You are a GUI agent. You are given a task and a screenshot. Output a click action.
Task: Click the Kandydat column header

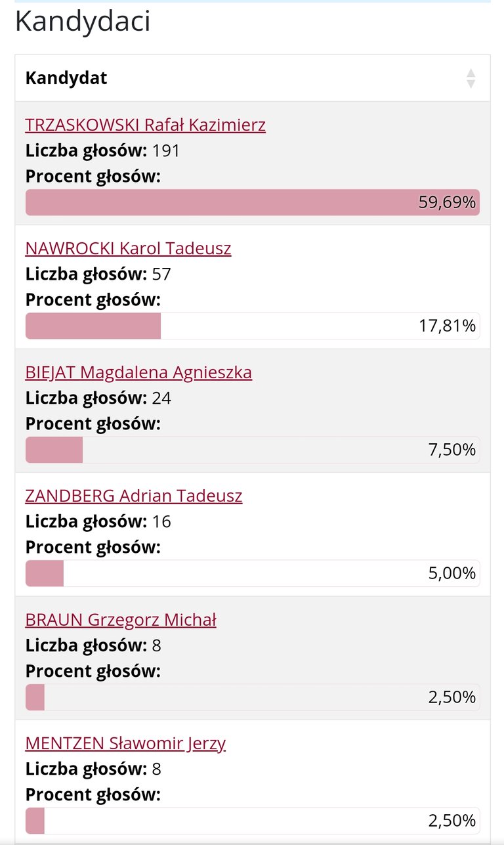pos(252,78)
